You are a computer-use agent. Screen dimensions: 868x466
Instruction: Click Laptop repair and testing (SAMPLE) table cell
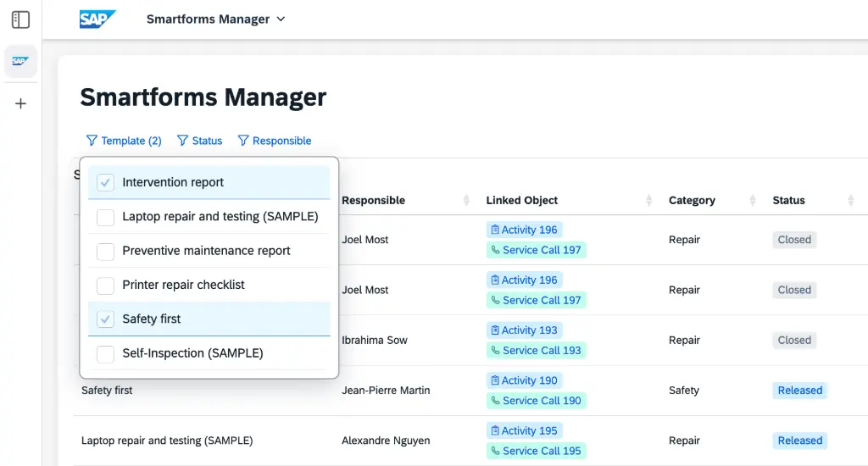click(167, 441)
